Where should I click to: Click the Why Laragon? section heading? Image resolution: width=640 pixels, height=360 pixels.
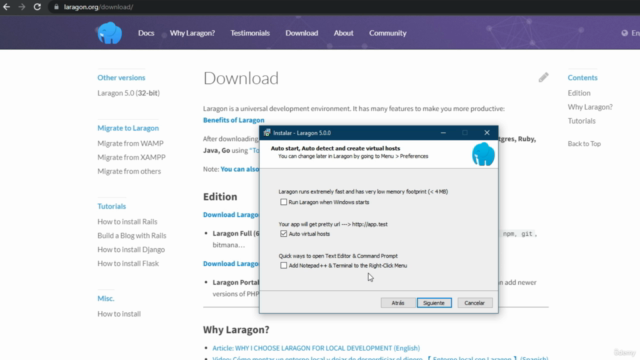(236, 329)
